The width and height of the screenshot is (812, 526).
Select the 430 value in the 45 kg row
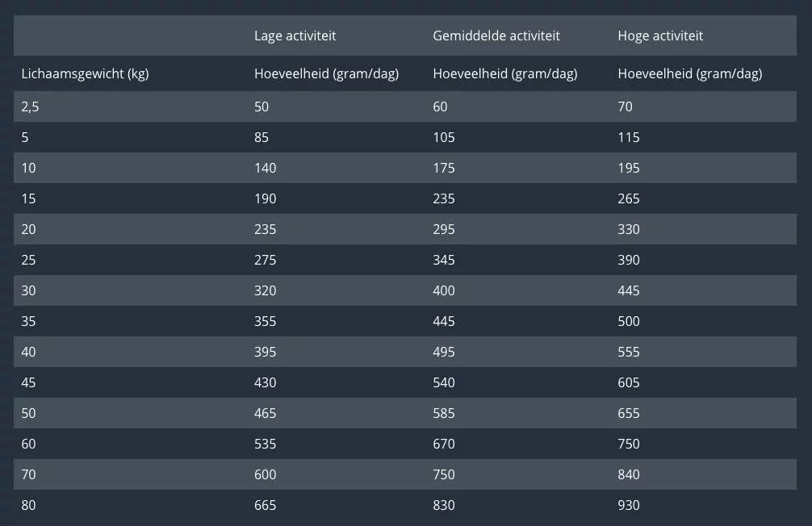pyautogui.click(x=265, y=382)
